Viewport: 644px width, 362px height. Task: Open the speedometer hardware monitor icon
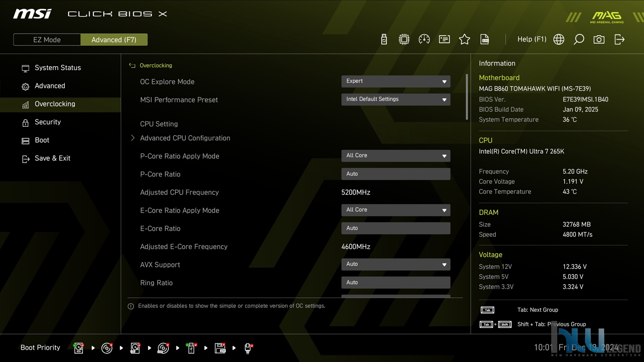pyautogui.click(x=424, y=39)
